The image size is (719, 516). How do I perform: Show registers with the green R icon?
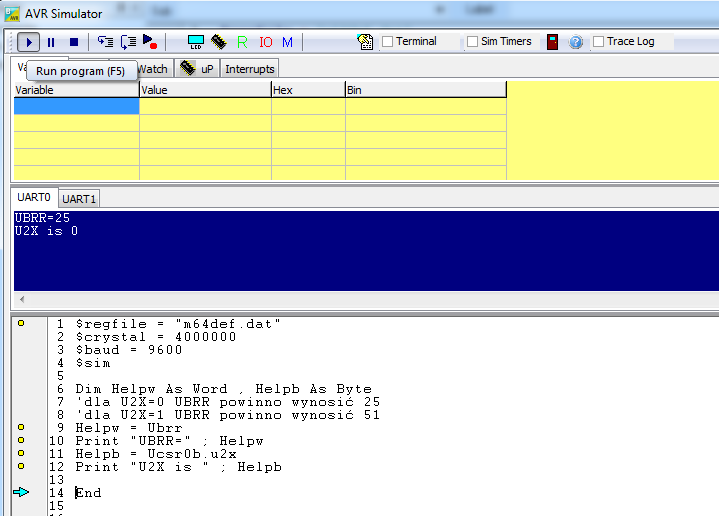click(x=242, y=42)
